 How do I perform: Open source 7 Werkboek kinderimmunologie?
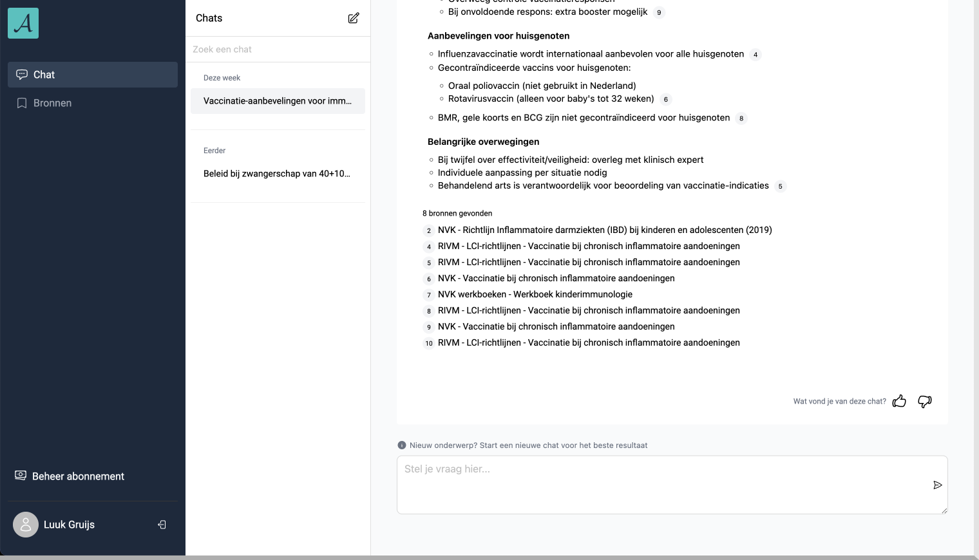click(x=535, y=294)
